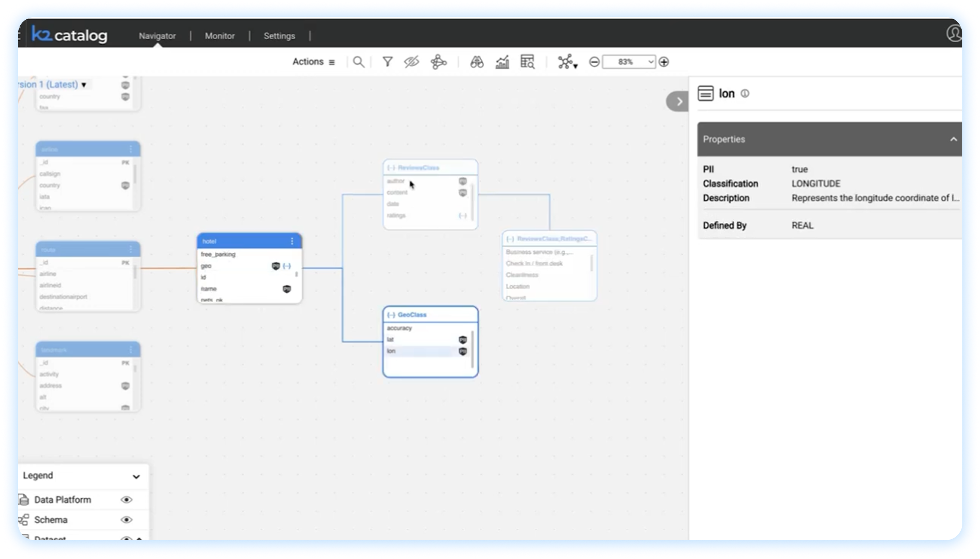Click the filter funnel icon
Image resolution: width=980 pixels, height=559 pixels.
pyautogui.click(x=387, y=62)
